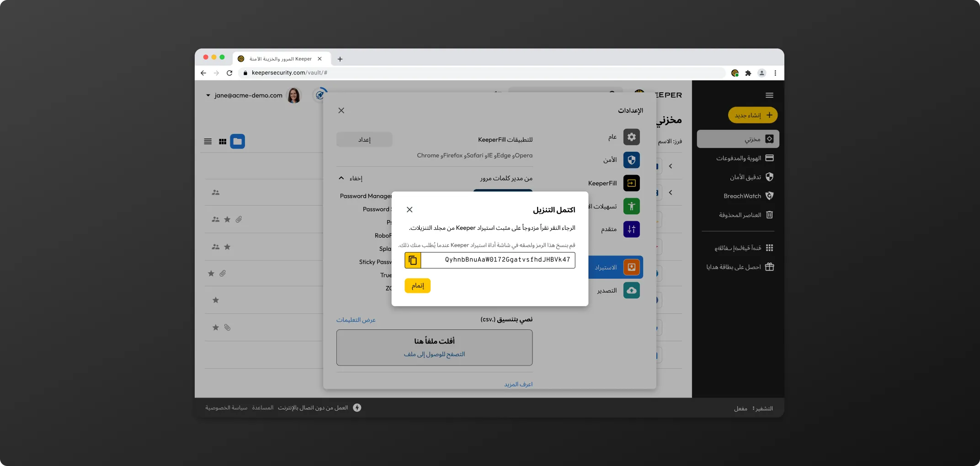Expand the second vault folder chevron
Image resolution: width=980 pixels, height=466 pixels.
point(671,193)
